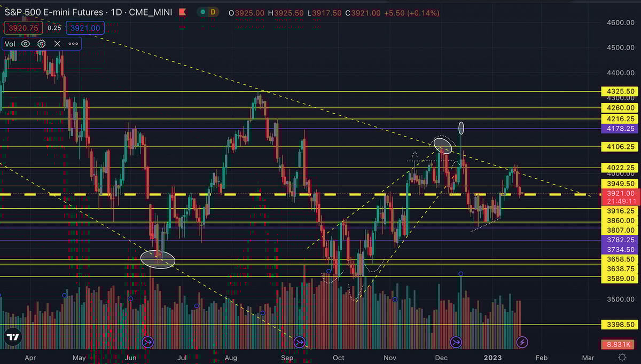
Task: Open chart settings gear on the time axis
Action: [622, 357]
